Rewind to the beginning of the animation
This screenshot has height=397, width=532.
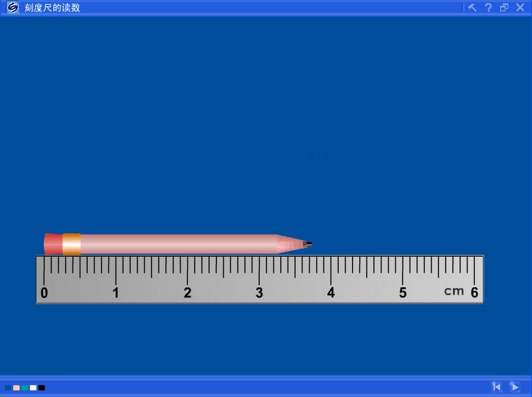(x=496, y=386)
